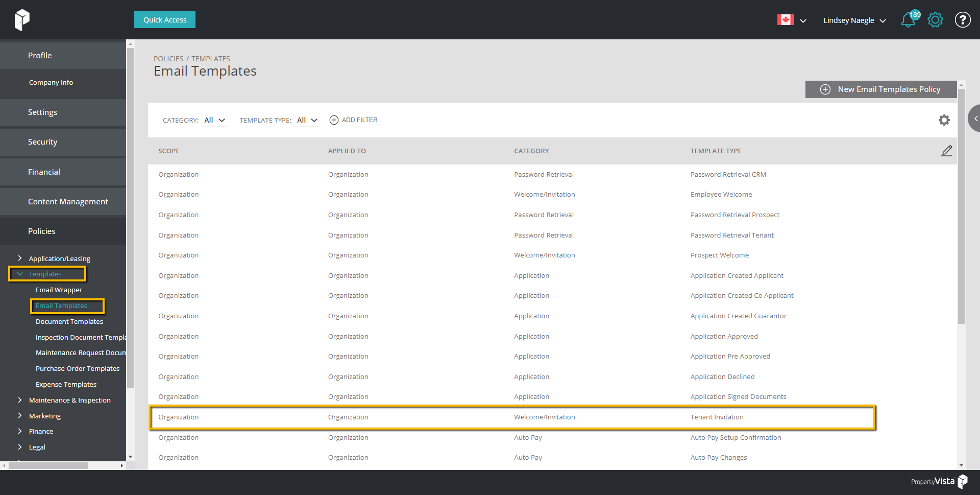980x495 pixels.
Task: Open the Auto Pay Setup Confirmation row
Action: [552, 437]
